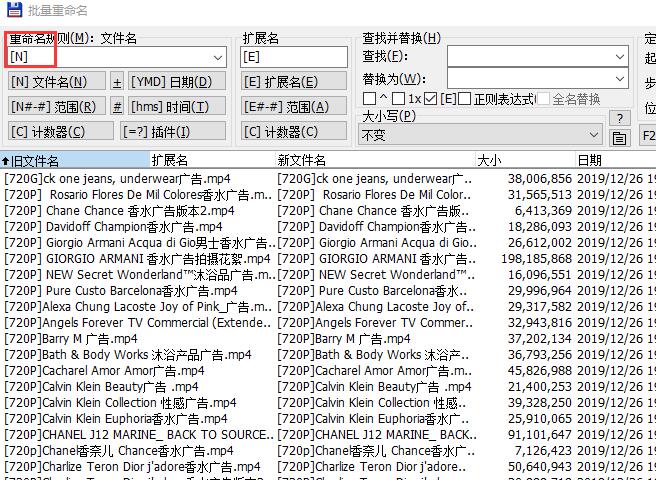Enable the 正则表达式 checkbox
656x480 pixels.
pos(464,99)
